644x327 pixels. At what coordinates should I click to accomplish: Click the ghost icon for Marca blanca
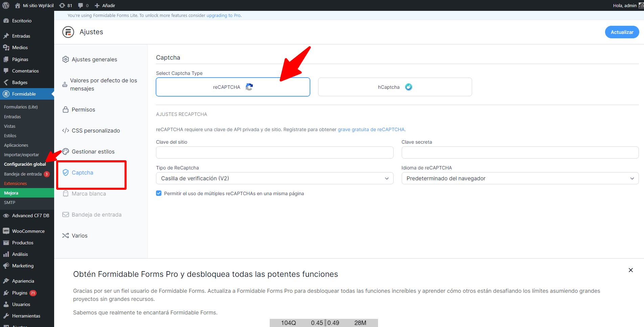coord(66,193)
